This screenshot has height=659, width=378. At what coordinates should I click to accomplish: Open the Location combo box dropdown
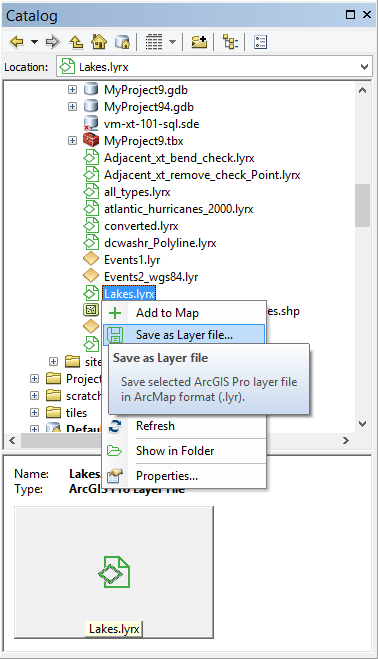click(364, 67)
